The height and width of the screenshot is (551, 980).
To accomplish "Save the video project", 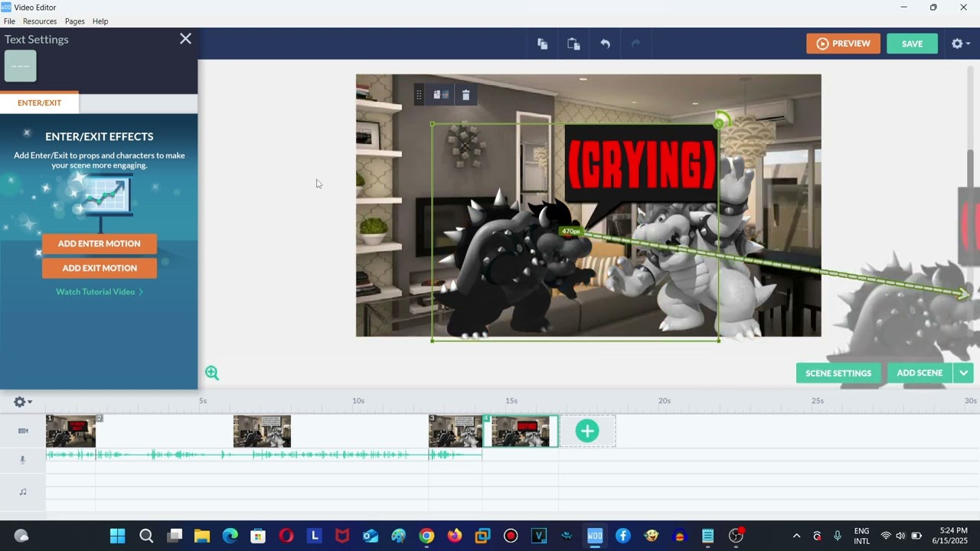I will point(912,44).
